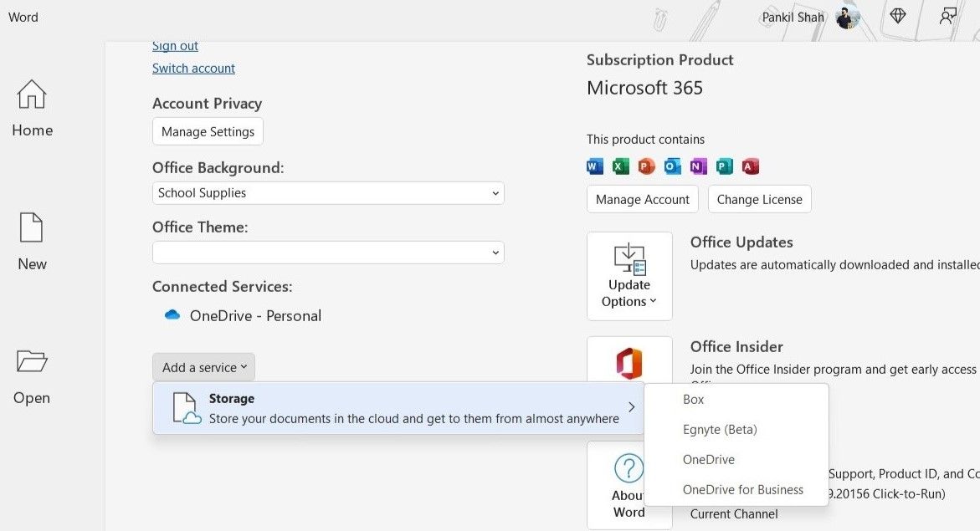Viewport: 980px width, 531px height.
Task: Choose OneDrive from storage submenu
Action: tap(709, 460)
